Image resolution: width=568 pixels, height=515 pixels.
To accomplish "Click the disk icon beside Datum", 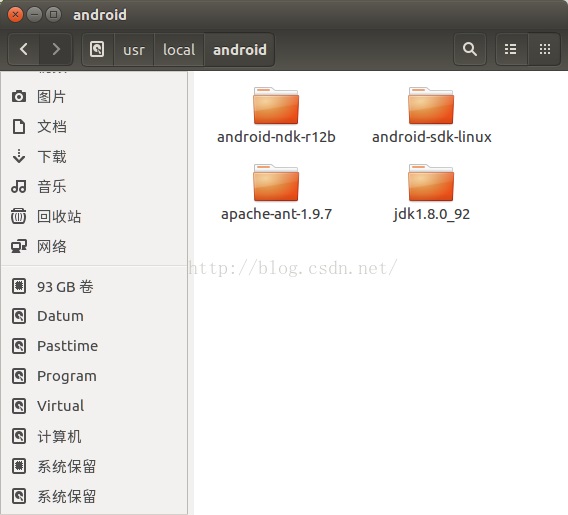I will pos(19,316).
